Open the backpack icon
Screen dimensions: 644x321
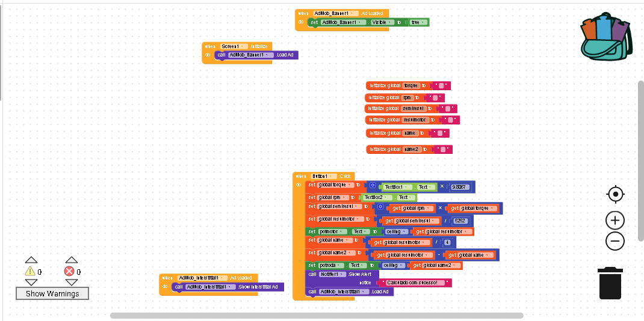(x=606, y=37)
